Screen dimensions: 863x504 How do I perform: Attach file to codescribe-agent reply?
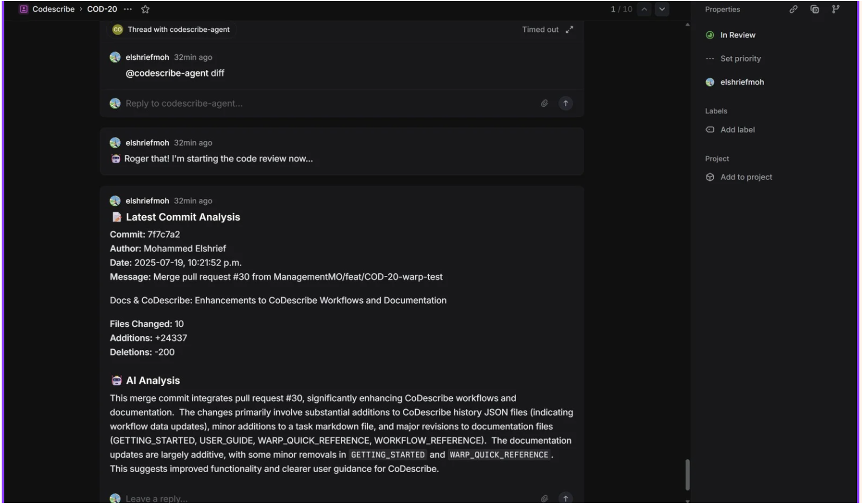(544, 103)
